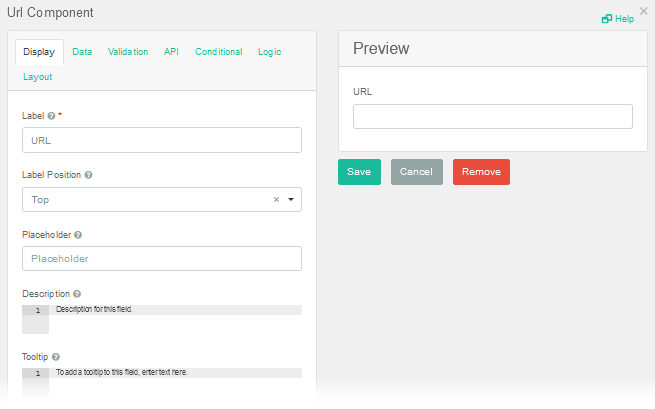The height and width of the screenshot is (409, 655).
Task: Click the help icon next to Label
Action: point(51,116)
